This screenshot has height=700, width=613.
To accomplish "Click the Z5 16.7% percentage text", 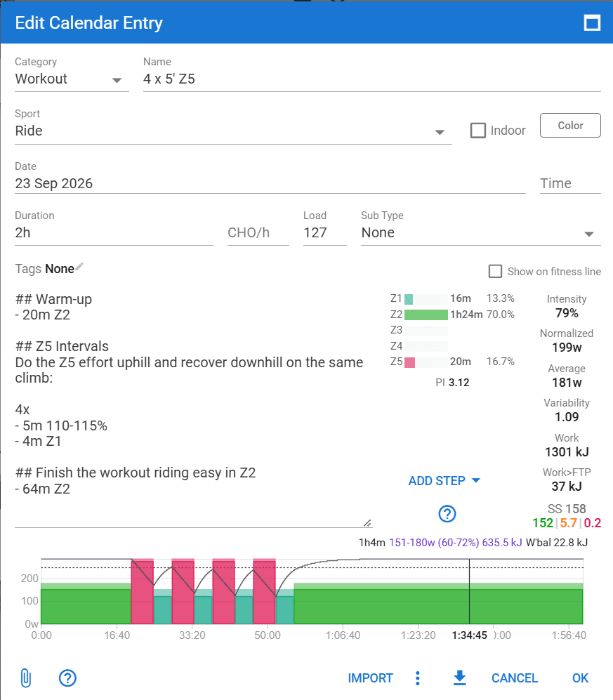I will pyautogui.click(x=501, y=362).
